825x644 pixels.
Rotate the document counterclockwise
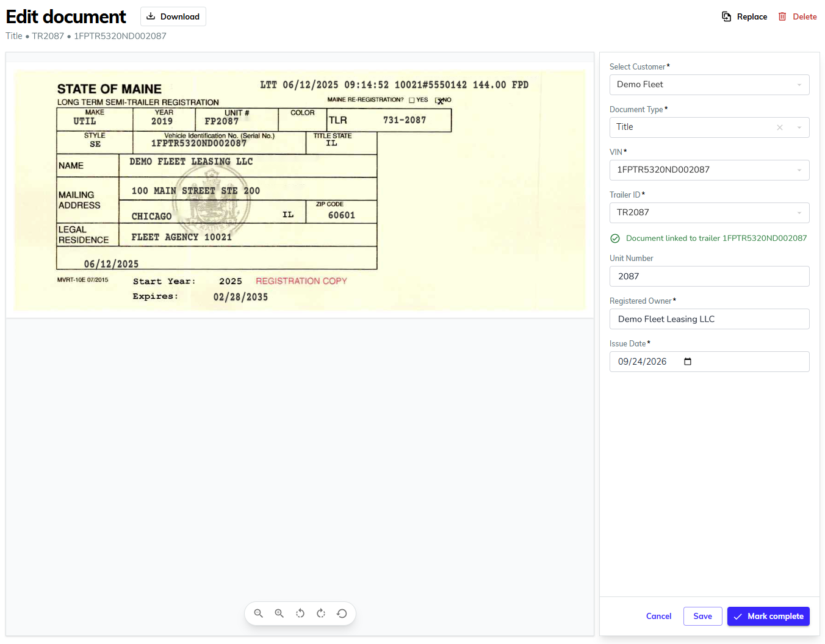[x=300, y=614]
